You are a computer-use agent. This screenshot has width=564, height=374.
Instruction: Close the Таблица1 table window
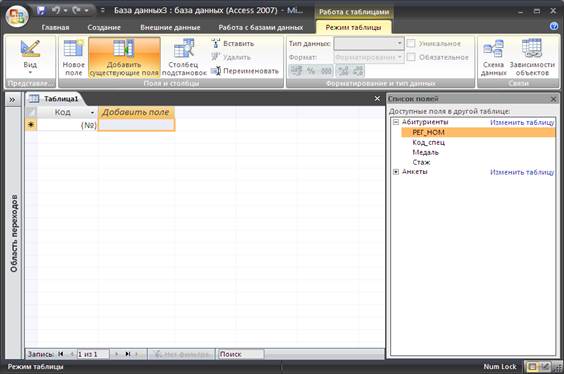click(x=377, y=99)
